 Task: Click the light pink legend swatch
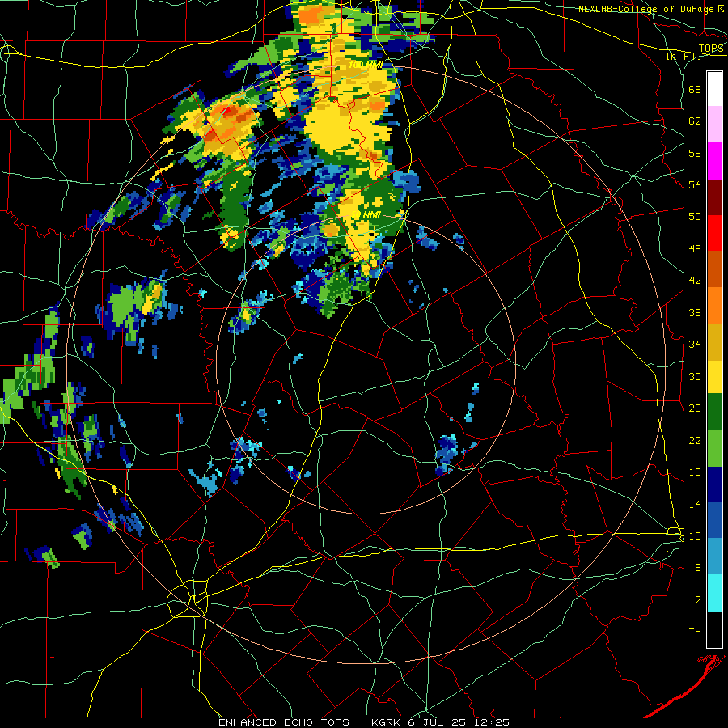(x=714, y=125)
